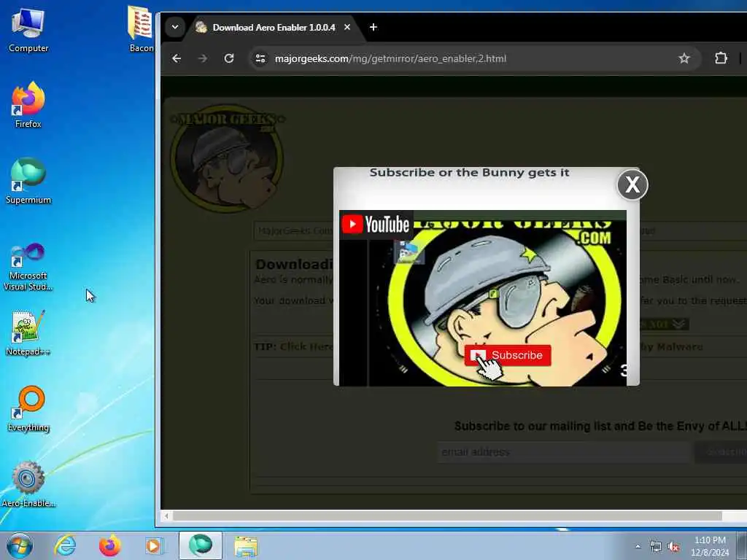747x560 pixels.
Task: Show hidden system tray icons
Action: [638, 546]
